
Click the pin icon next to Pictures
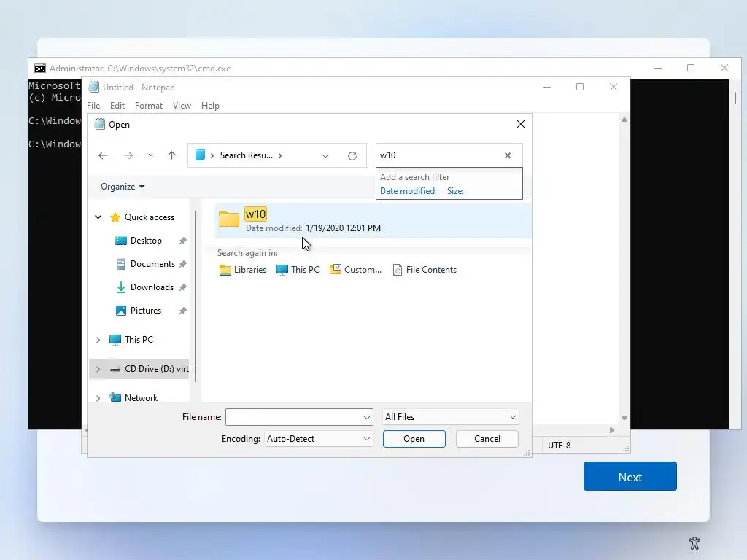coord(182,311)
